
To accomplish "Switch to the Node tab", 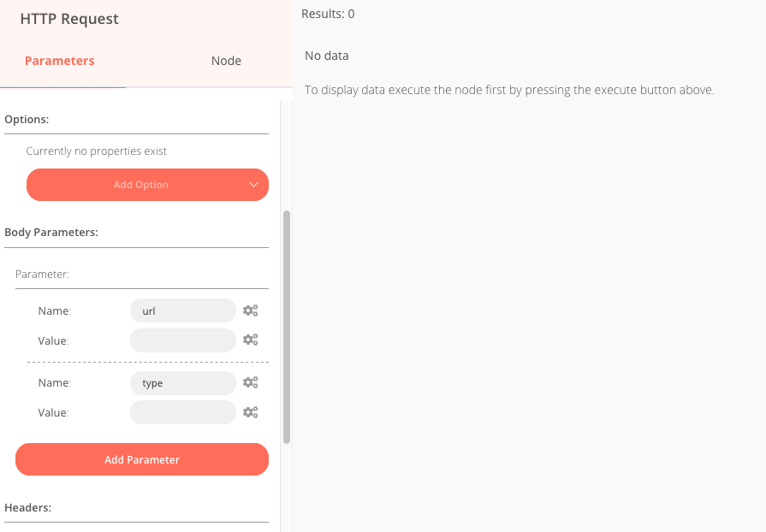I will tap(226, 61).
